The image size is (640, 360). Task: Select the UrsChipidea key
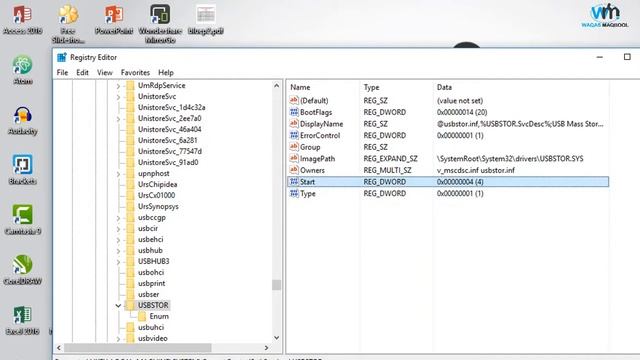[158, 184]
